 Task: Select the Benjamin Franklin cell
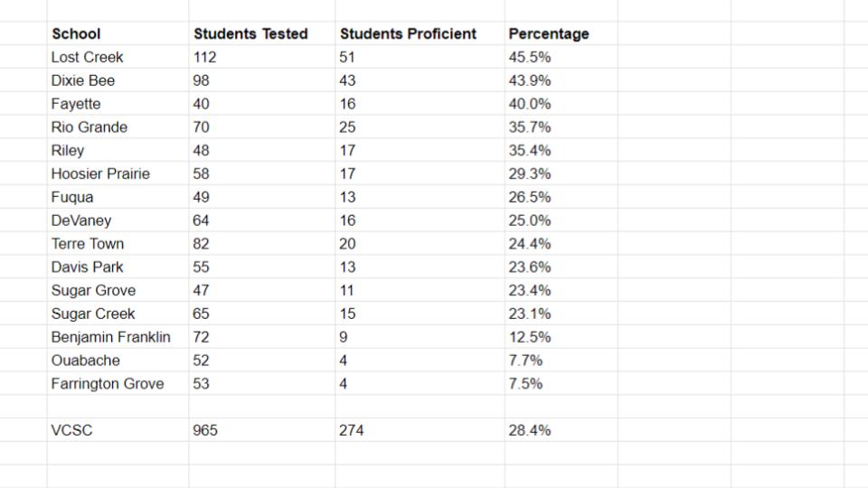pos(110,337)
